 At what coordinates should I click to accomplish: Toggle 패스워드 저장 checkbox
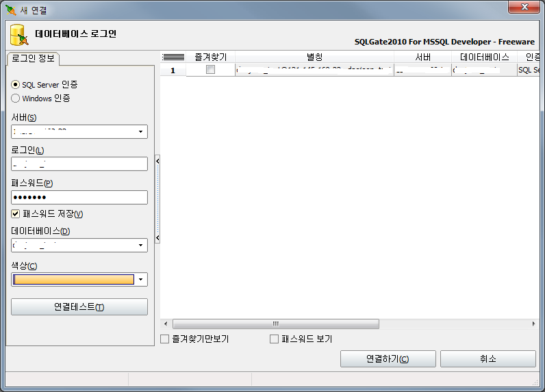click(x=15, y=213)
